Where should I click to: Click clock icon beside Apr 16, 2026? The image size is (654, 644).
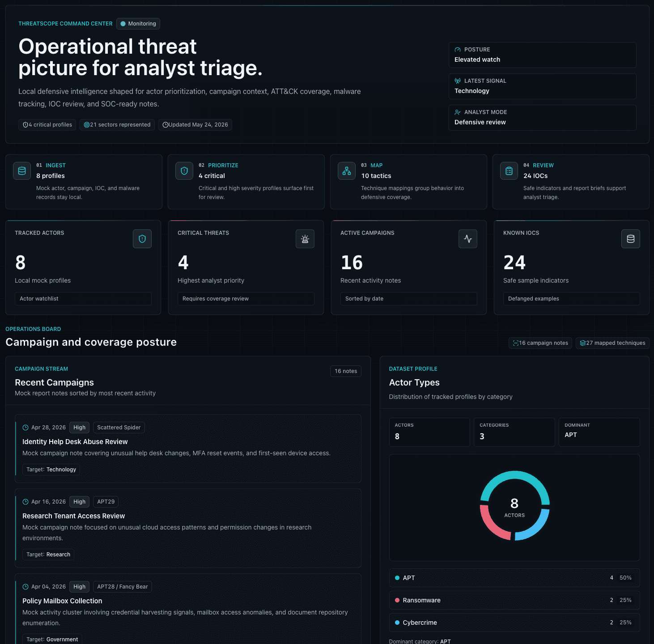(x=25, y=502)
